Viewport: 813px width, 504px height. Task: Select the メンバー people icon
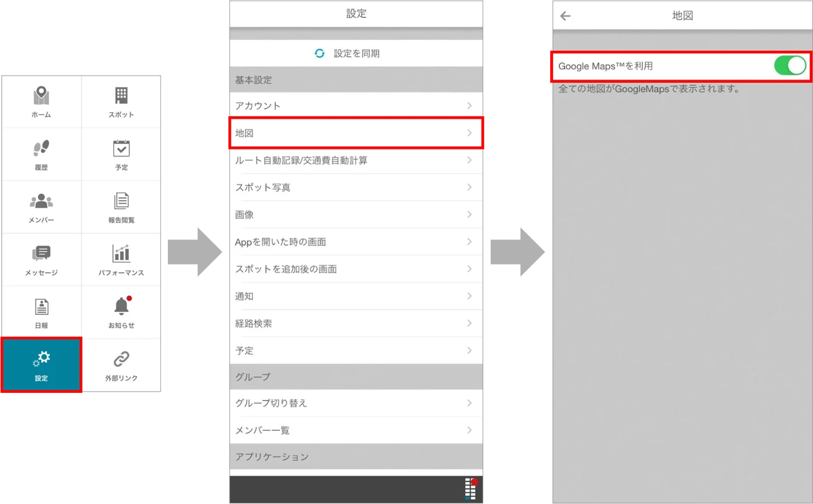coord(41,201)
